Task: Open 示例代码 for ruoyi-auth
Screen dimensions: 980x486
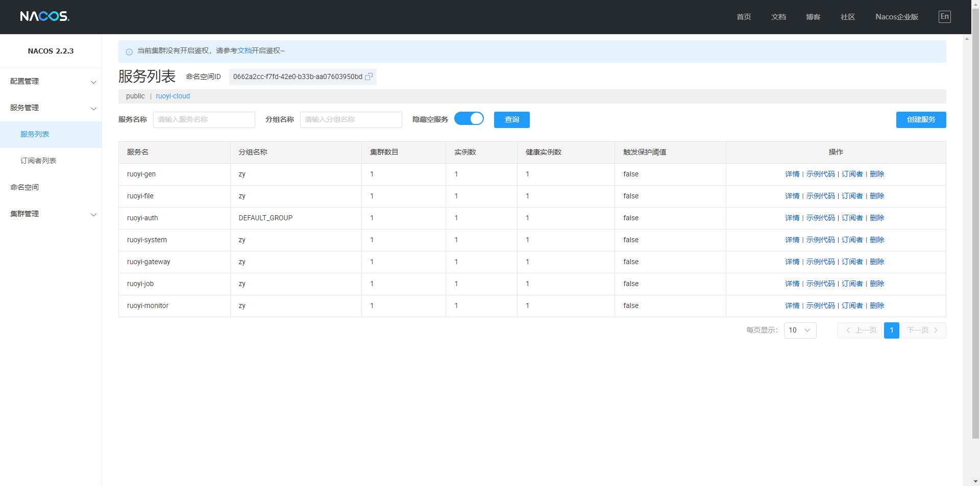Action: point(820,218)
